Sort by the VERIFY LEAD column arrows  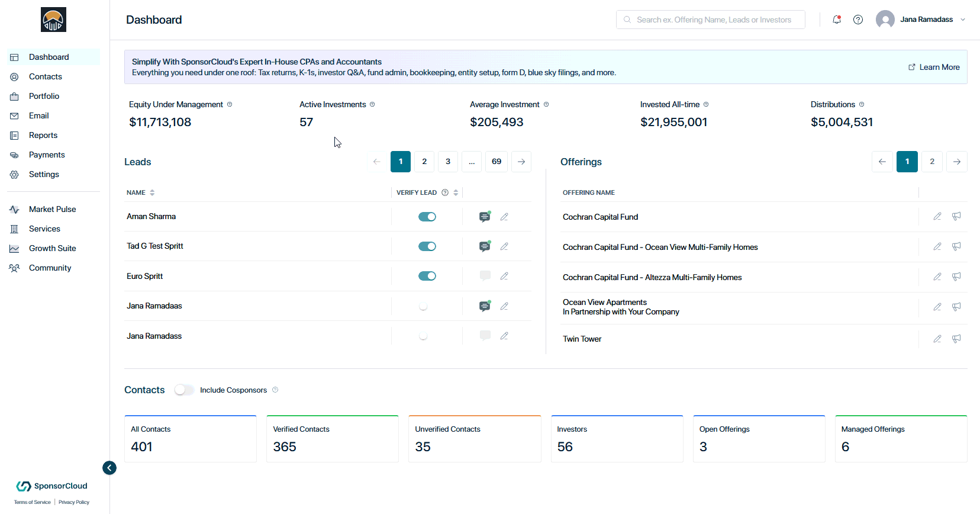pos(456,192)
